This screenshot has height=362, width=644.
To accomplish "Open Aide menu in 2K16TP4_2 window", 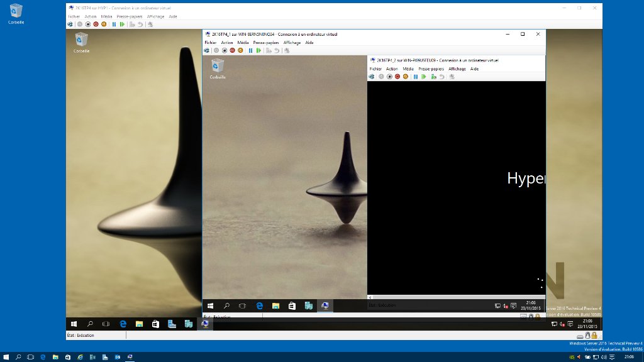I will 474,69.
